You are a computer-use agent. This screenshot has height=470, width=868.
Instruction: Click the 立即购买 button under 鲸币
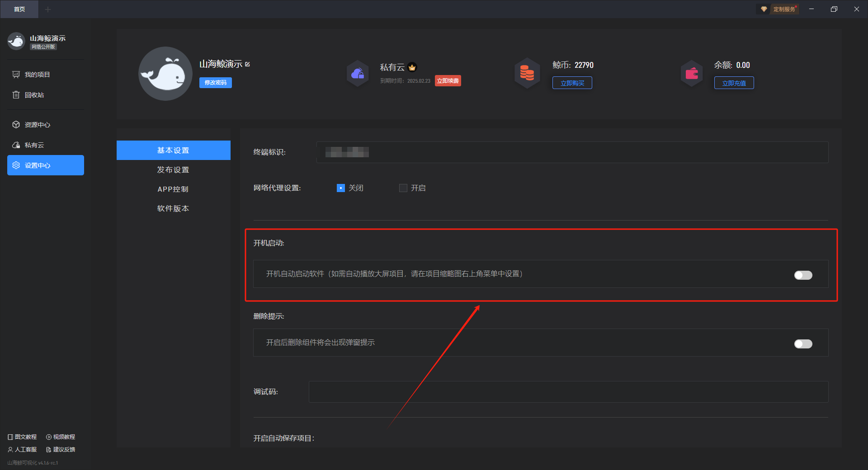[x=572, y=83]
